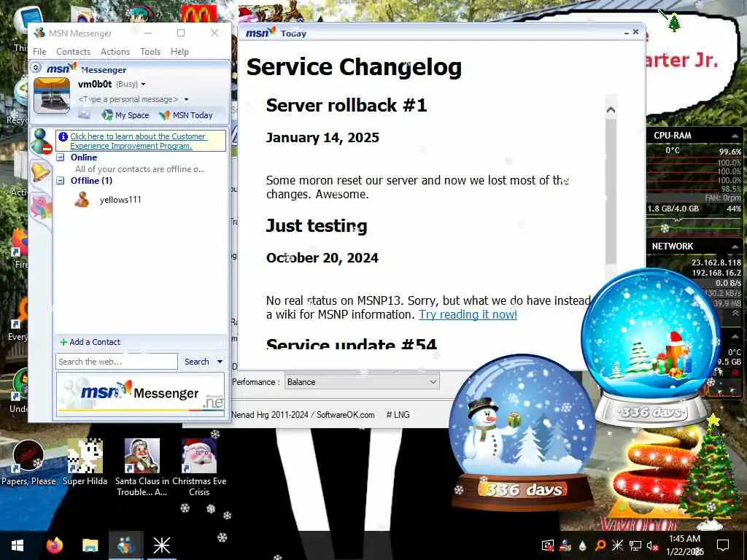The image size is (747, 560).
Task: Click the personal message field
Action: point(128,99)
